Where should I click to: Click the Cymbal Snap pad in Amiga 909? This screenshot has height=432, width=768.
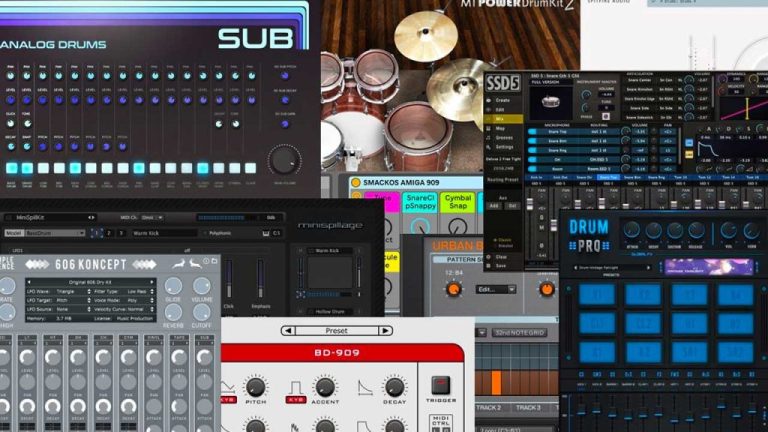(x=458, y=202)
